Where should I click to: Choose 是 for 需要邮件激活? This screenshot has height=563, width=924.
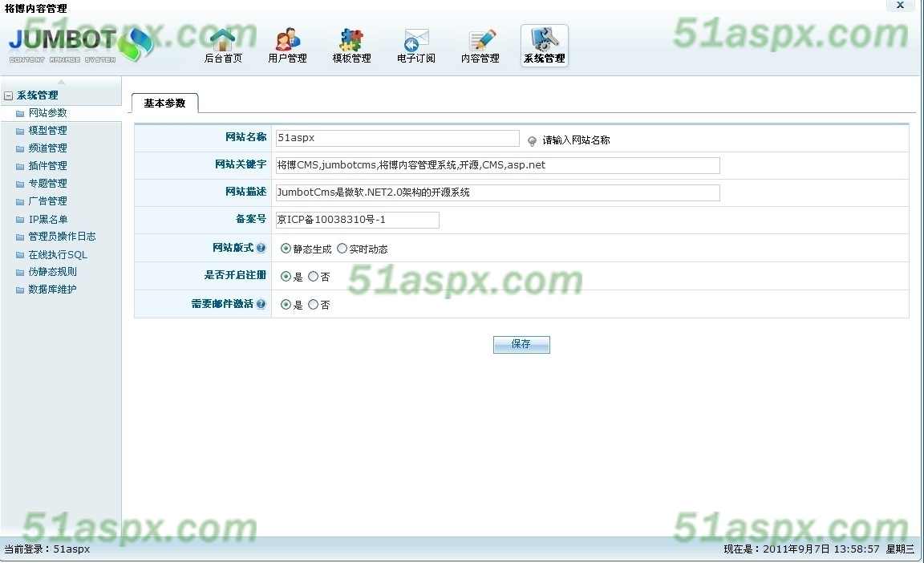click(x=286, y=305)
